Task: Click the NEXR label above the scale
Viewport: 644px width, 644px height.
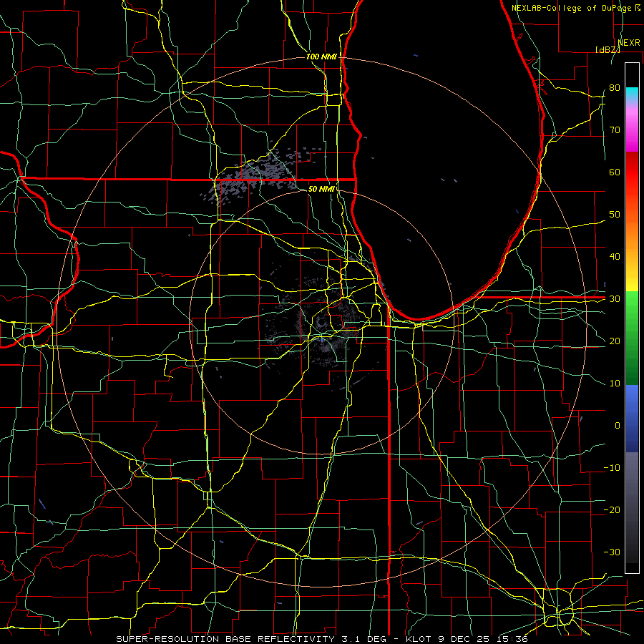Action: tap(628, 43)
